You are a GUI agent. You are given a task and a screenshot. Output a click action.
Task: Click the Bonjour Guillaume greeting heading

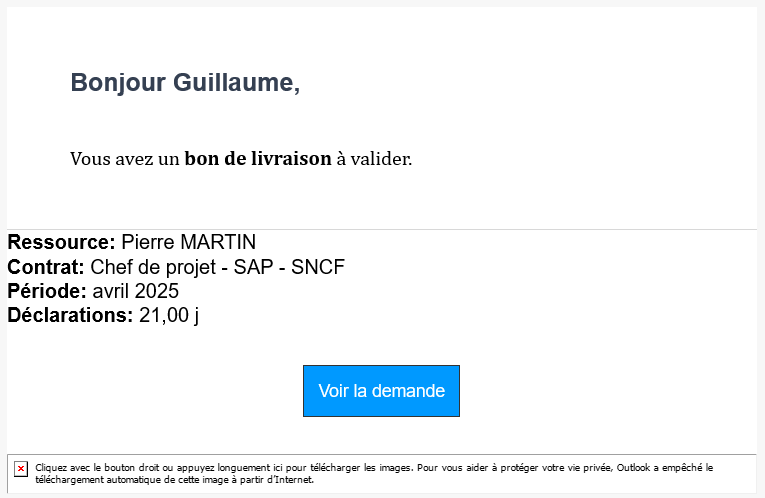[185, 82]
